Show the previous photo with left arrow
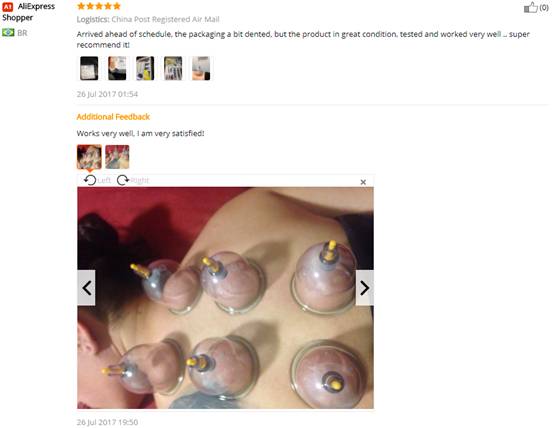Image resolution: width=554 pixels, height=428 pixels. (86, 288)
